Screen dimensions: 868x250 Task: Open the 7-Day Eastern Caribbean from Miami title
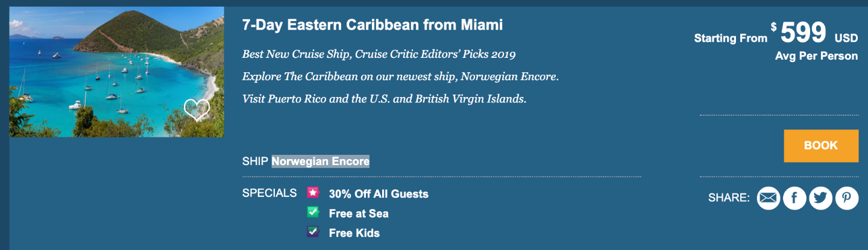pos(372,25)
